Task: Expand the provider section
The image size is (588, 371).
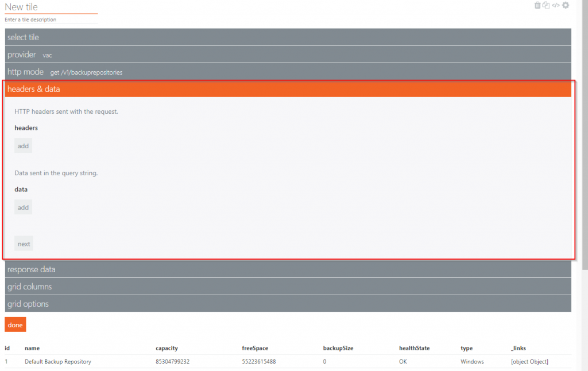Action: [288, 55]
